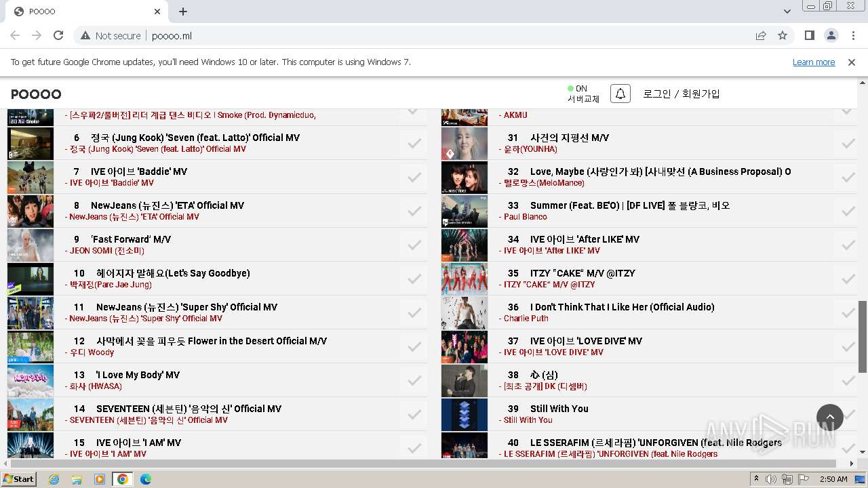
Task: View the Not secure site information
Action: click(111, 35)
